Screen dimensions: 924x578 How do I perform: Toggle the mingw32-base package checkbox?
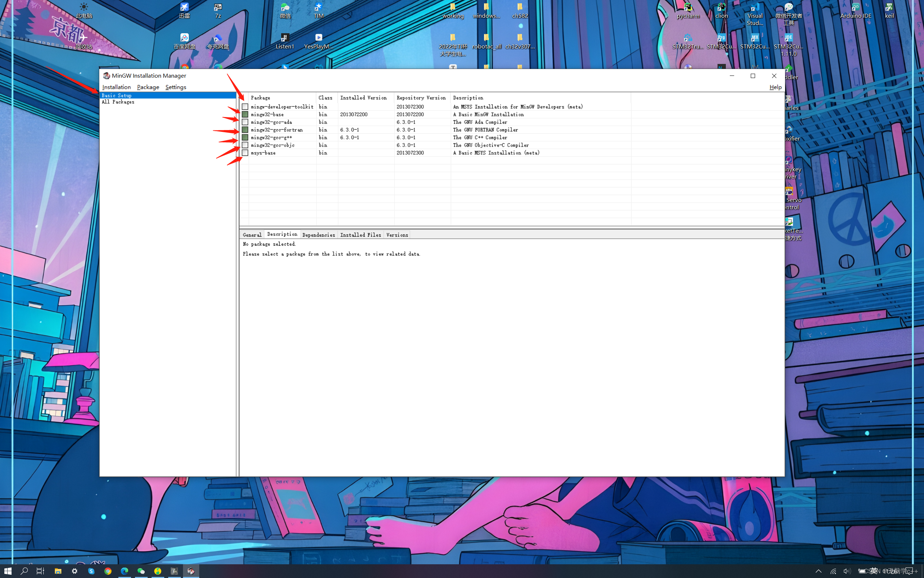point(245,114)
